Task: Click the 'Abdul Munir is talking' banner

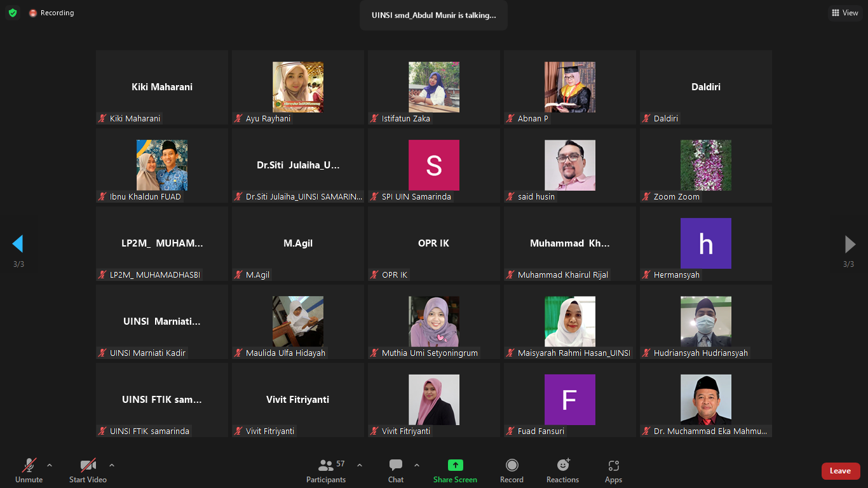Action: tap(434, 15)
